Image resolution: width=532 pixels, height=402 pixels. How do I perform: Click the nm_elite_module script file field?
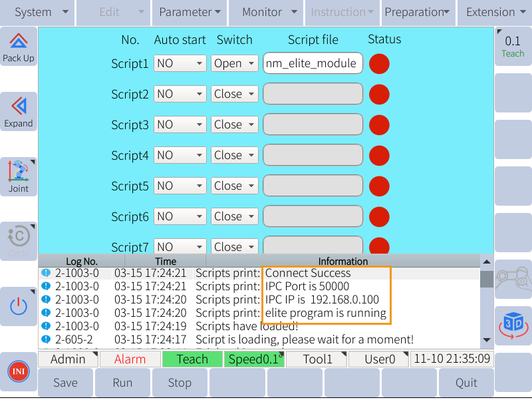coord(313,64)
